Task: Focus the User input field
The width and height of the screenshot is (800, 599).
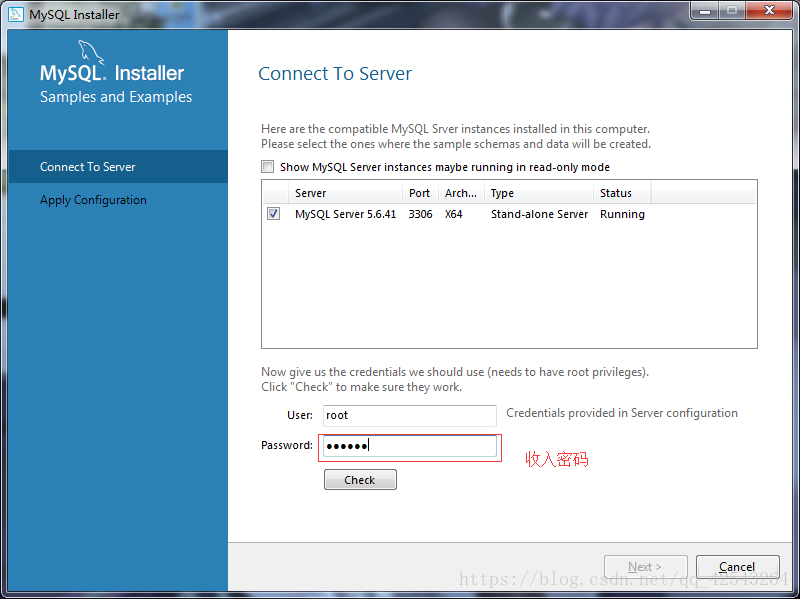Action: (x=410, y=415)
